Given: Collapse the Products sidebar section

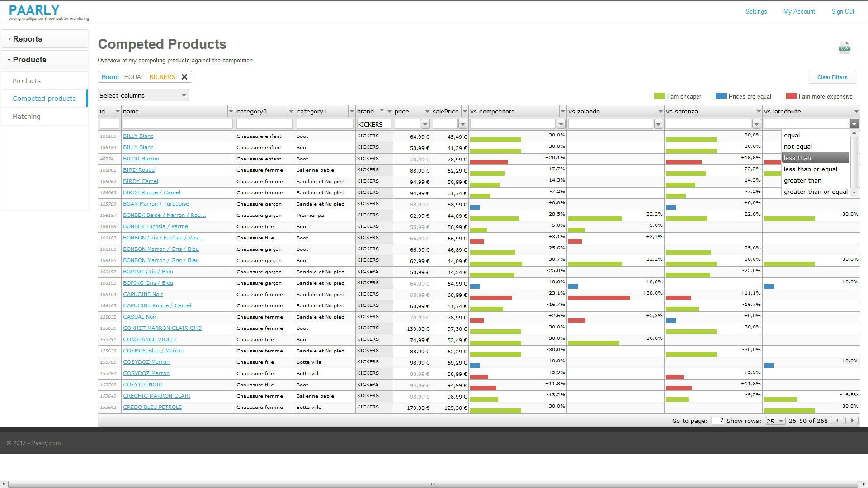Looking at the screenshot, I should [44, 60].
